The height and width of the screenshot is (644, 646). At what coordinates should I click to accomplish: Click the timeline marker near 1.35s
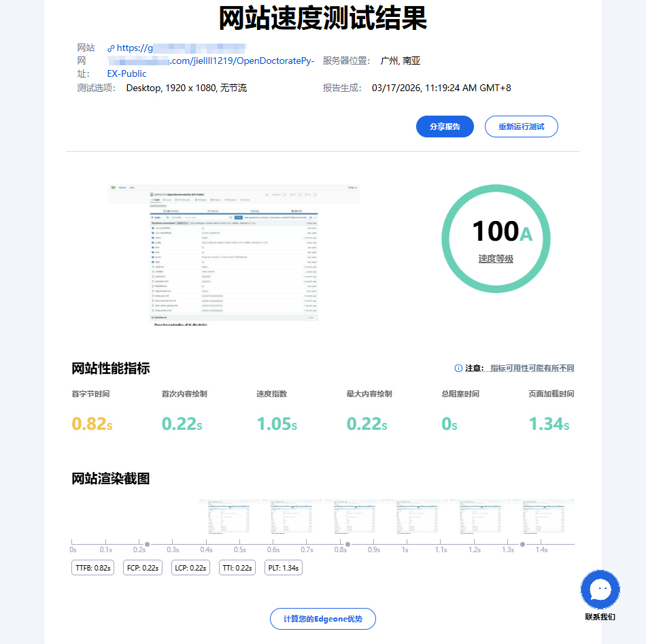click(x=523, y=543)
